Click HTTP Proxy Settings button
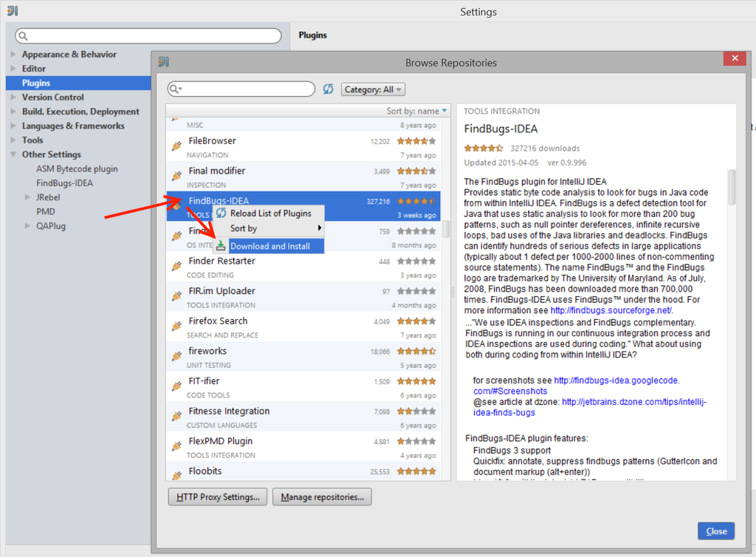The height and width of the screenshot is (557, 756). (x=218, y=496)
